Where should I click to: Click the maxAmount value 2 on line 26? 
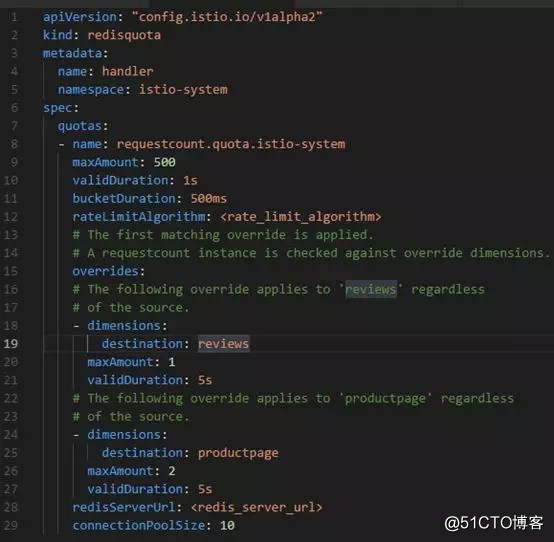[172, 471]
